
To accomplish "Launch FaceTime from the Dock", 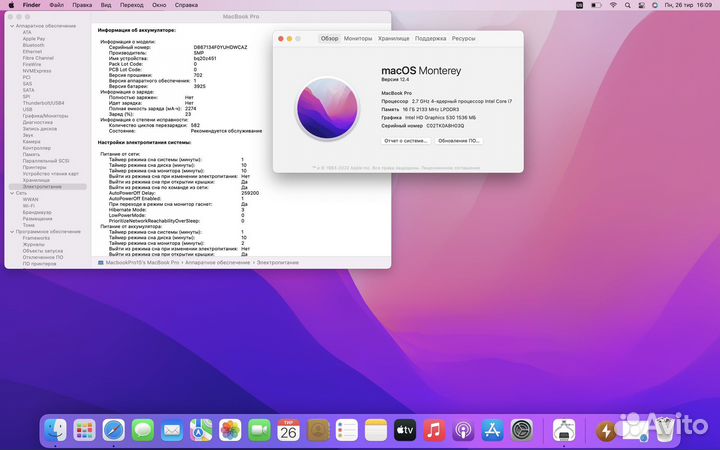I will (x=259, y=431).
